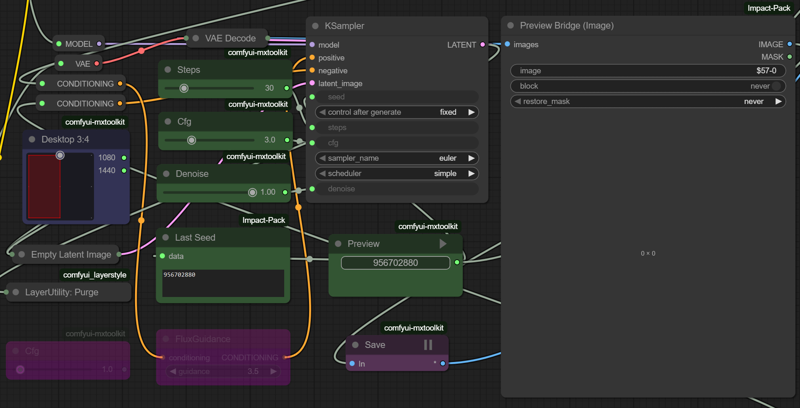
Task: Click right arrow of restore_mask option
Action: [778, 101]
